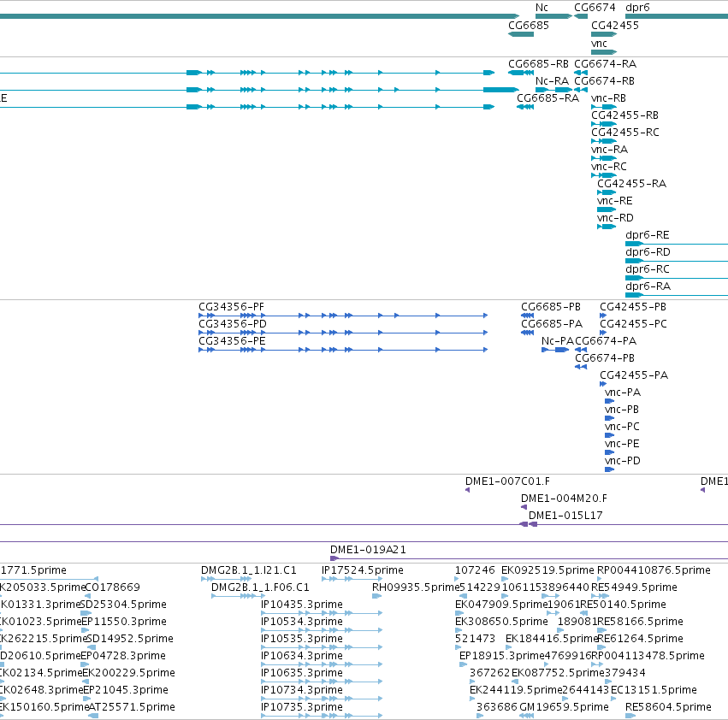Click EST label EK092519.5prime
The height and width of the screenshot is (720, 728).
click(x=547, y=570)
